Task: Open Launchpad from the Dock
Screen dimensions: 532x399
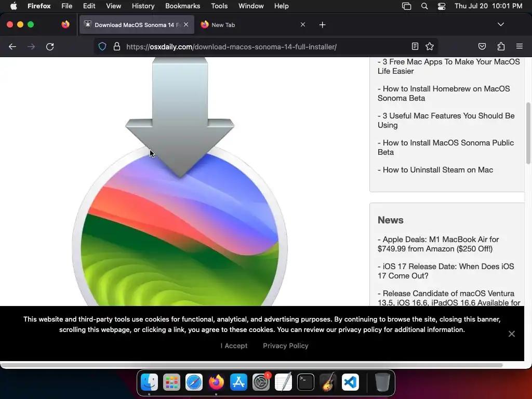Action: (171, 382)
